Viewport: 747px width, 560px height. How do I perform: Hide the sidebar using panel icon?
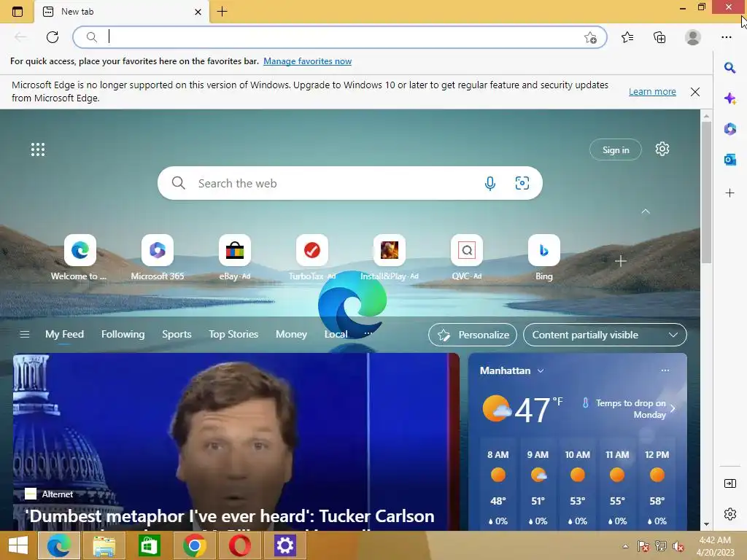pyautogui.click(x=729, y=483)
